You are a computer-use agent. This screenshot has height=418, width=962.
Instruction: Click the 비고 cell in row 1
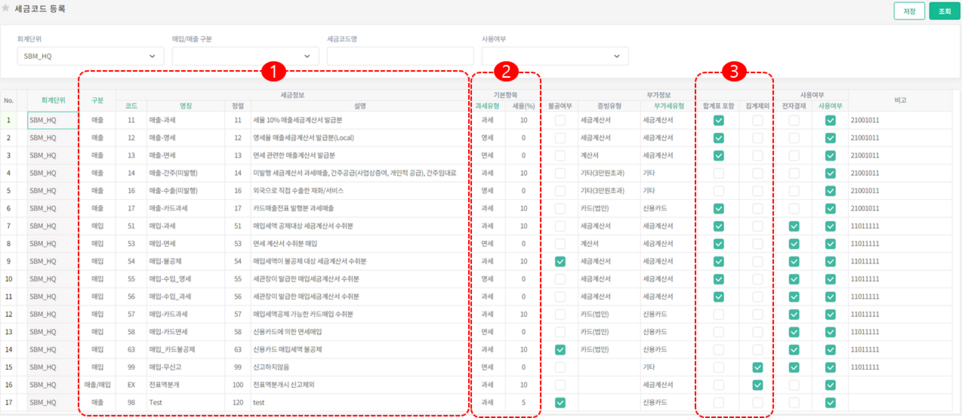pos(900,120)
